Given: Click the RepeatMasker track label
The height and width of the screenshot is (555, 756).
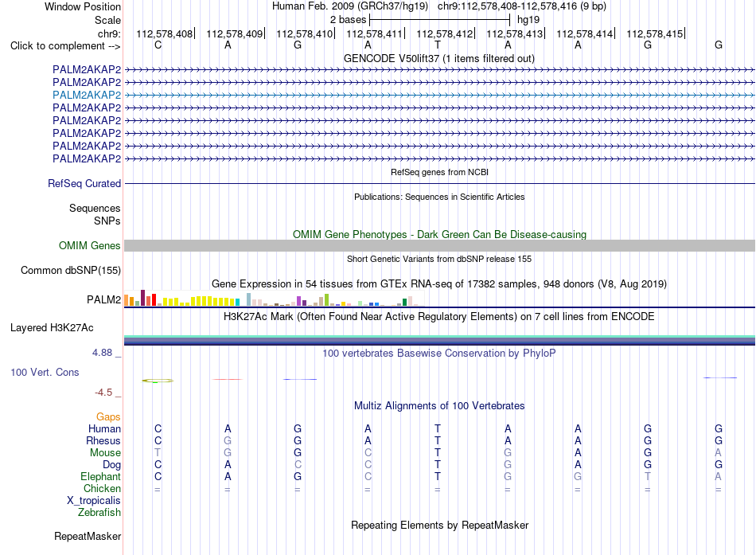Looking at the screenshot, I should point(88,536).
